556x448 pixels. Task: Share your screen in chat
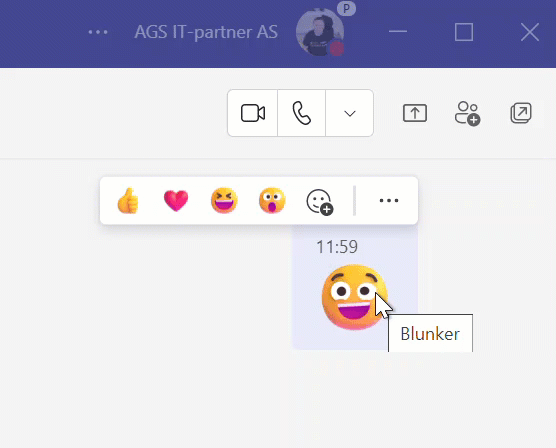tap(415, 113)
